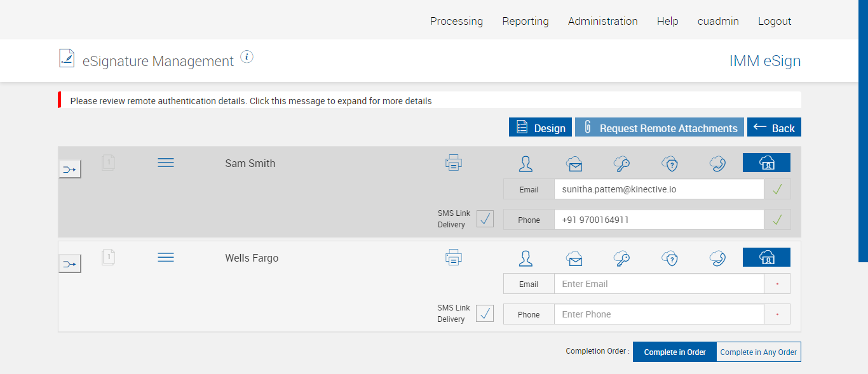
Task: Click the Request Remote Attachments button
Action: tap(660, 128)
